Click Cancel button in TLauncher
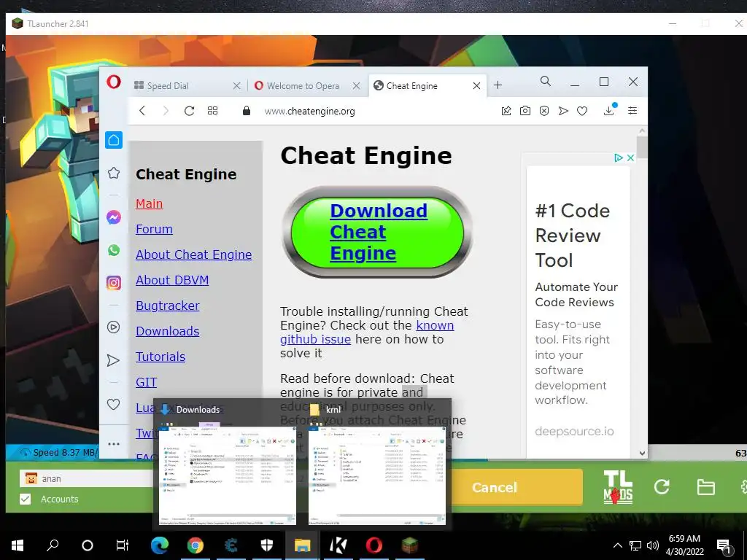This screenshot has width=747, height=560. pos(494,487)
